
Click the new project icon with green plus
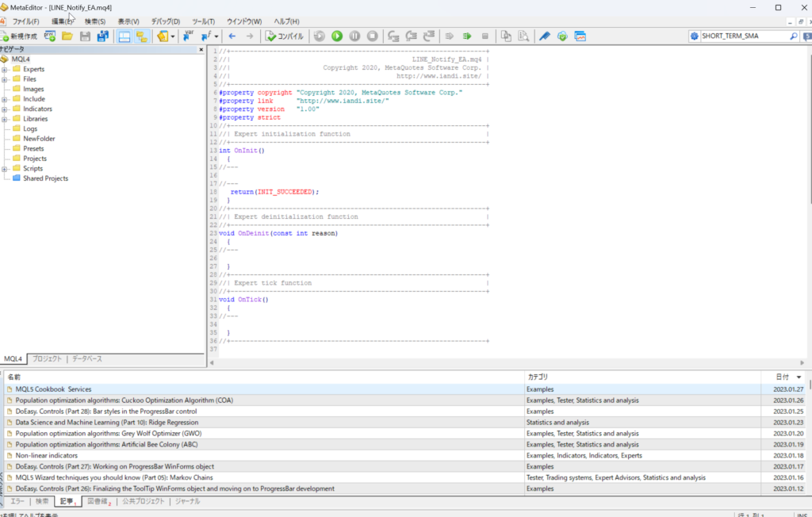(50, 36)
